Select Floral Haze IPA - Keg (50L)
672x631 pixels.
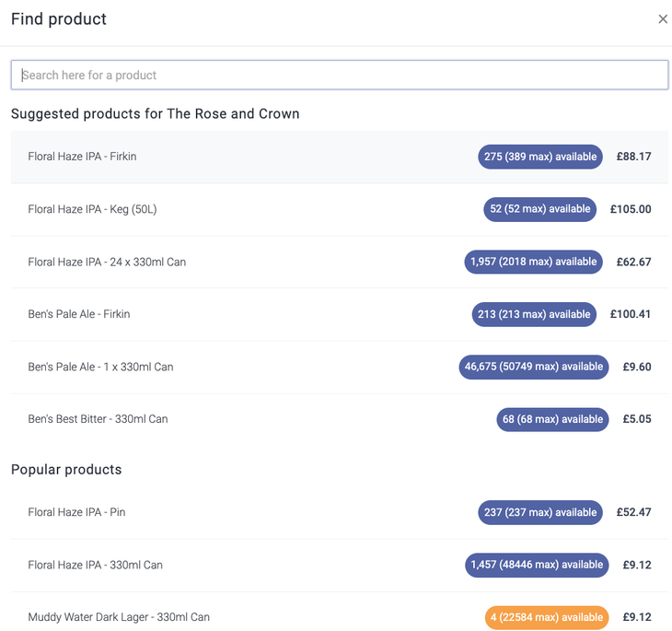[x=92, y=209]
